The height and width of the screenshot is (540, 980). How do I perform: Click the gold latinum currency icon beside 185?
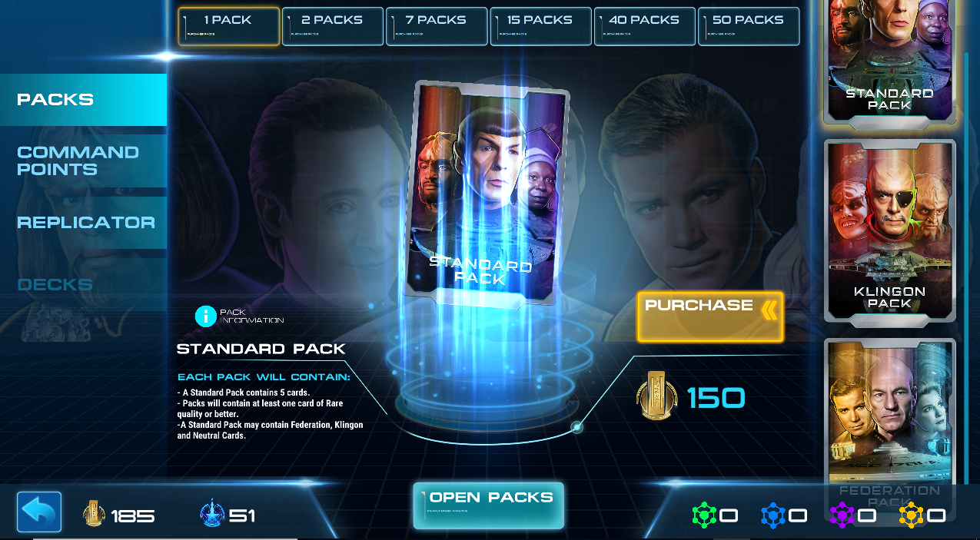tap(94, 513)
